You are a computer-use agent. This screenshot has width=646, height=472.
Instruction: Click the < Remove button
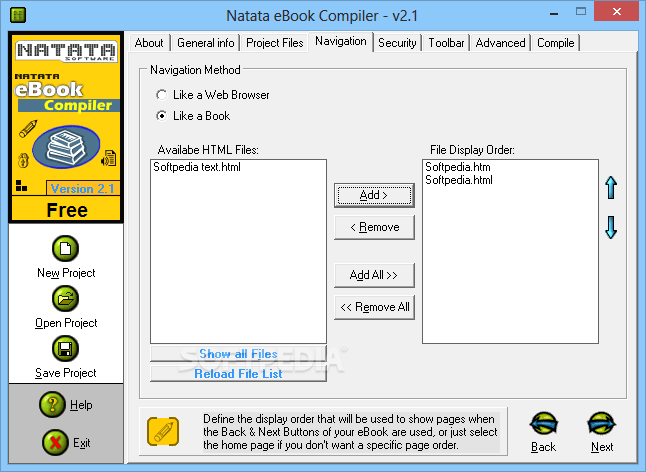tap(374, 227)
